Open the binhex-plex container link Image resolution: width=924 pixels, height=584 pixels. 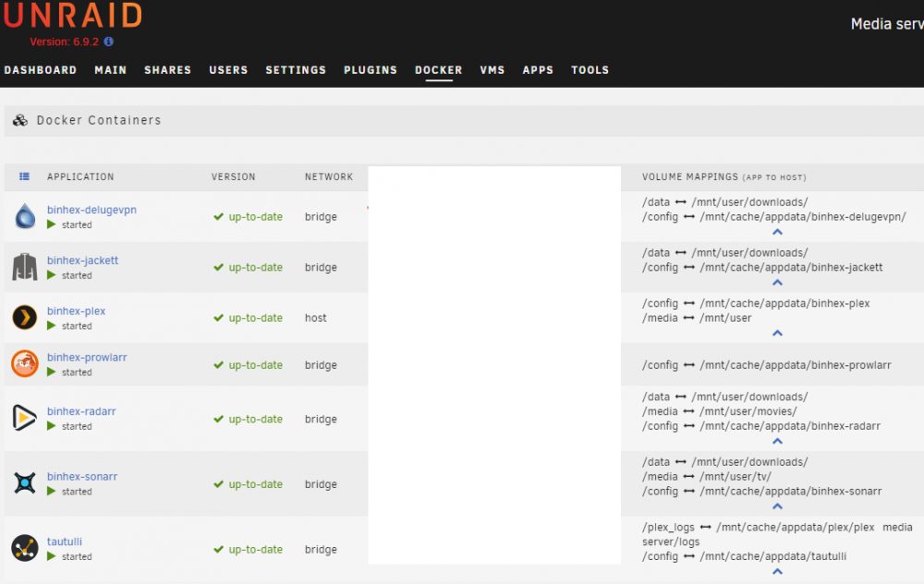76,311
